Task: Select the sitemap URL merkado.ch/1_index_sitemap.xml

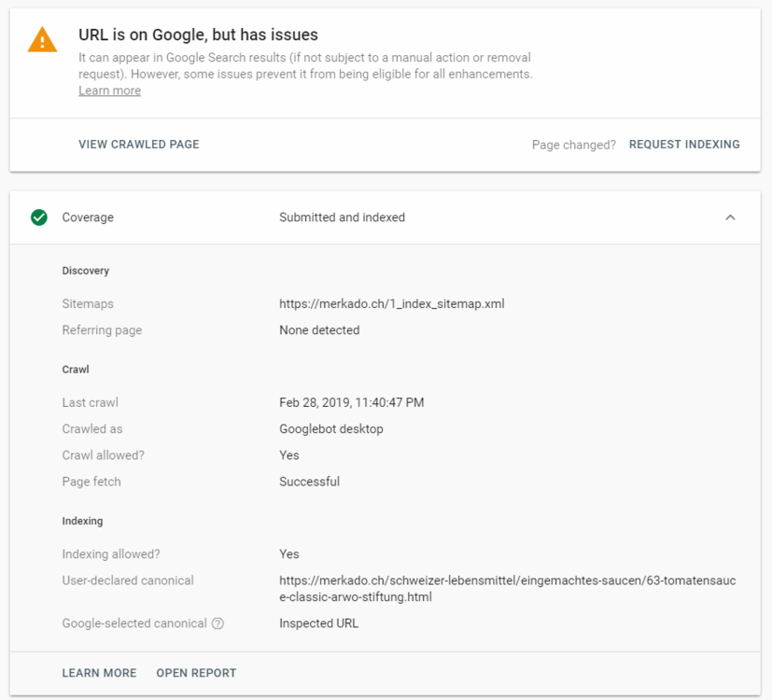Action: (391, 303)
